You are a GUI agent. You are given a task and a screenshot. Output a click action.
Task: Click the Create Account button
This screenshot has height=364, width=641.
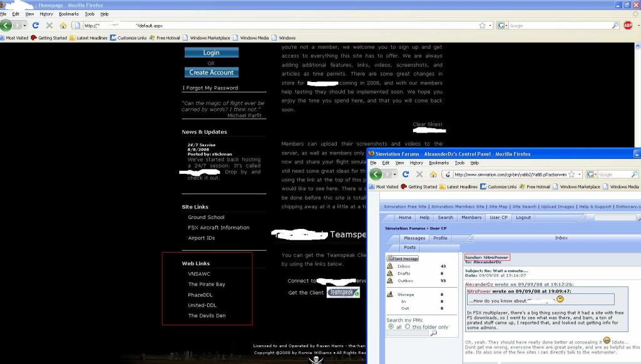(212, 73)
